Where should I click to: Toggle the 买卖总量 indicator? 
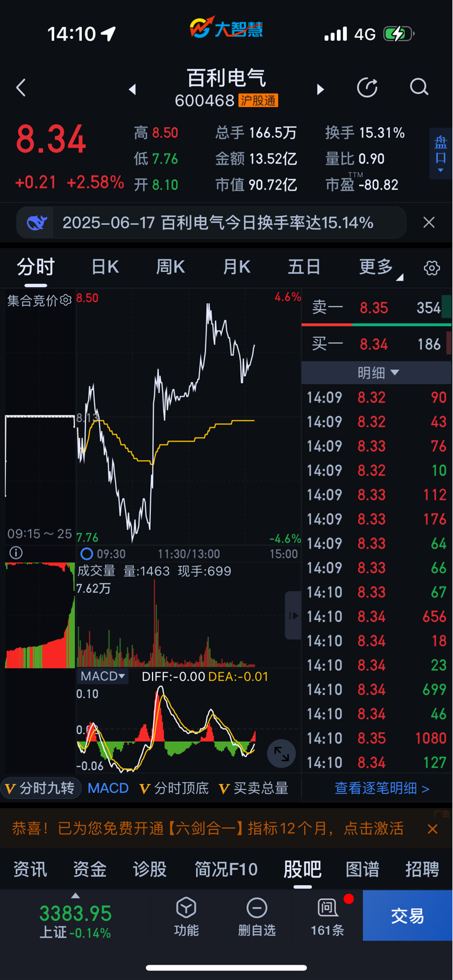coord(253,788)
